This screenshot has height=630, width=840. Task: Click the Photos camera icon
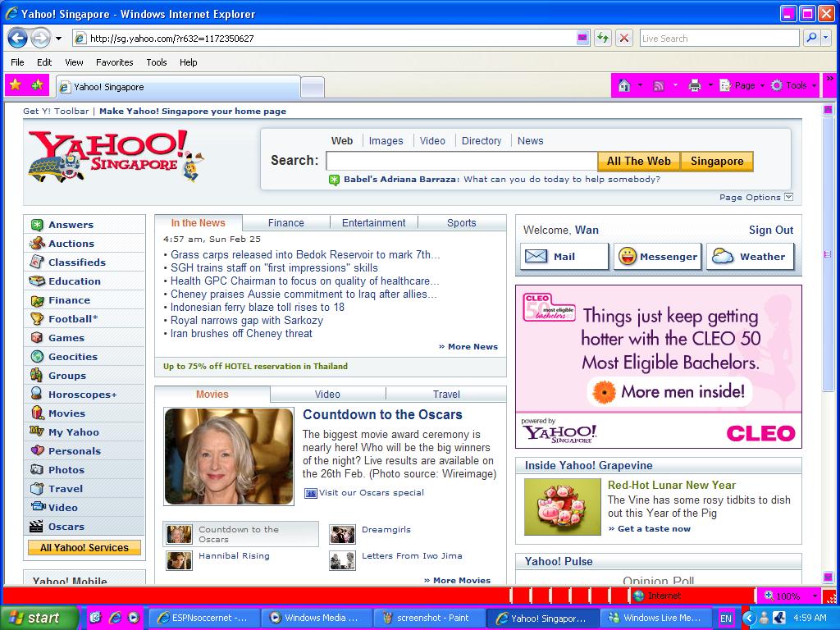pos(37,470)
